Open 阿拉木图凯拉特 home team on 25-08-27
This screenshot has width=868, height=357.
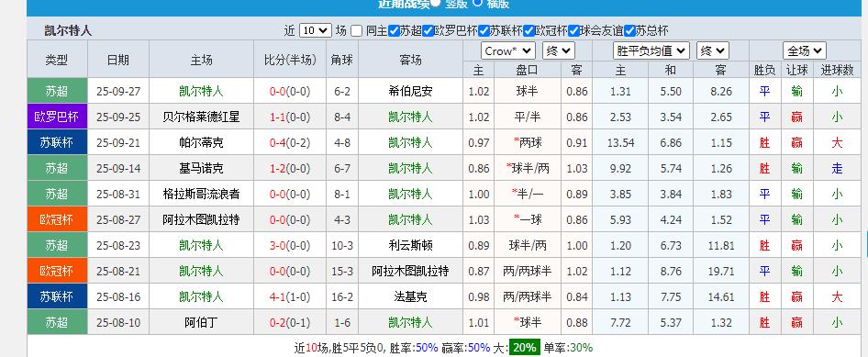tap(201, 219)
